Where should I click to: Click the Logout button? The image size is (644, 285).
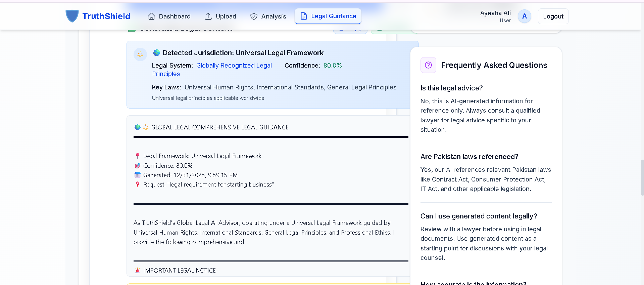(553, 16)
